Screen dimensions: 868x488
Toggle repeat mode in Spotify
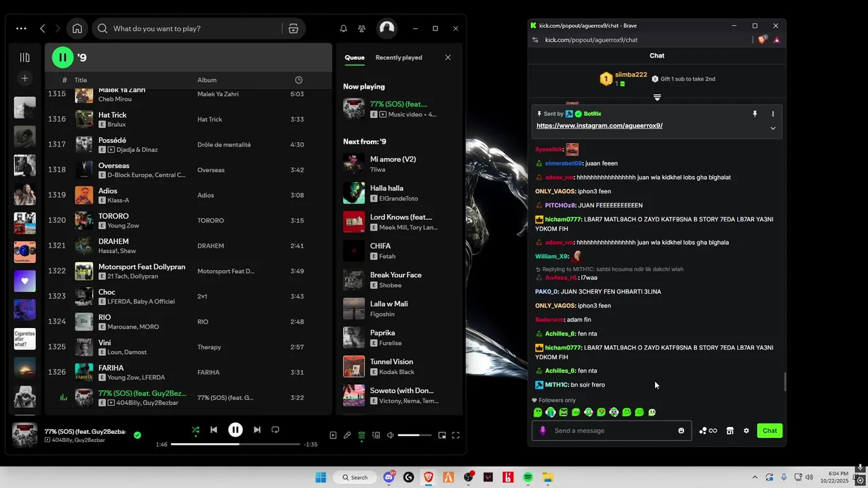click(x=275, y=430)
